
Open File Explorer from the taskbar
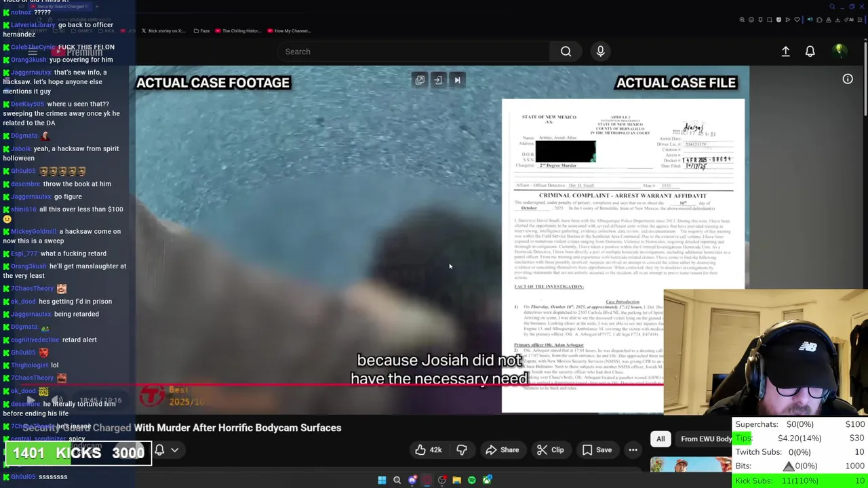coord(456,480)
